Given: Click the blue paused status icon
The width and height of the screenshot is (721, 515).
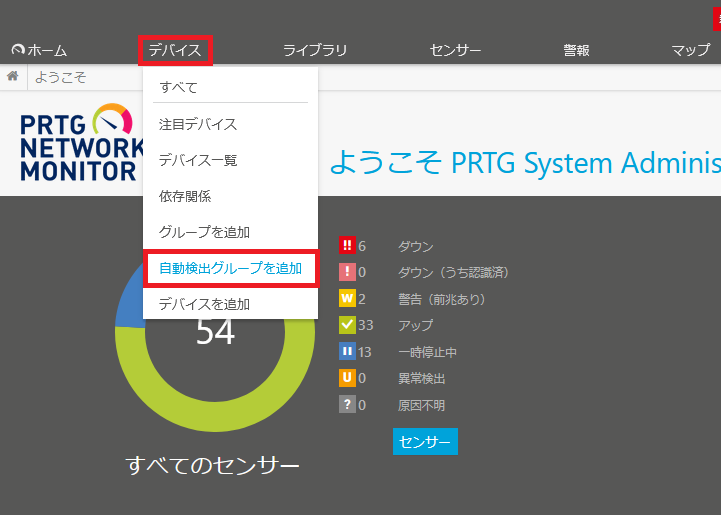Looking at the screenshot, I should 347,352.
